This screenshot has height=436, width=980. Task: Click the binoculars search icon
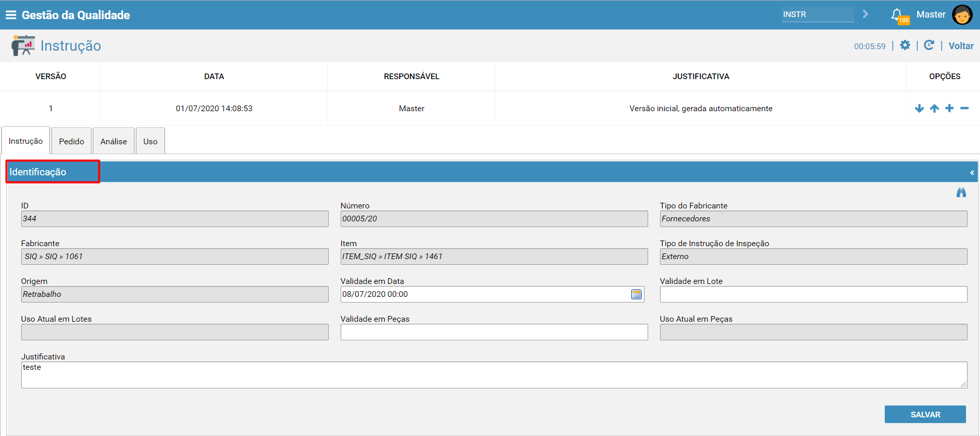[961, 192]
